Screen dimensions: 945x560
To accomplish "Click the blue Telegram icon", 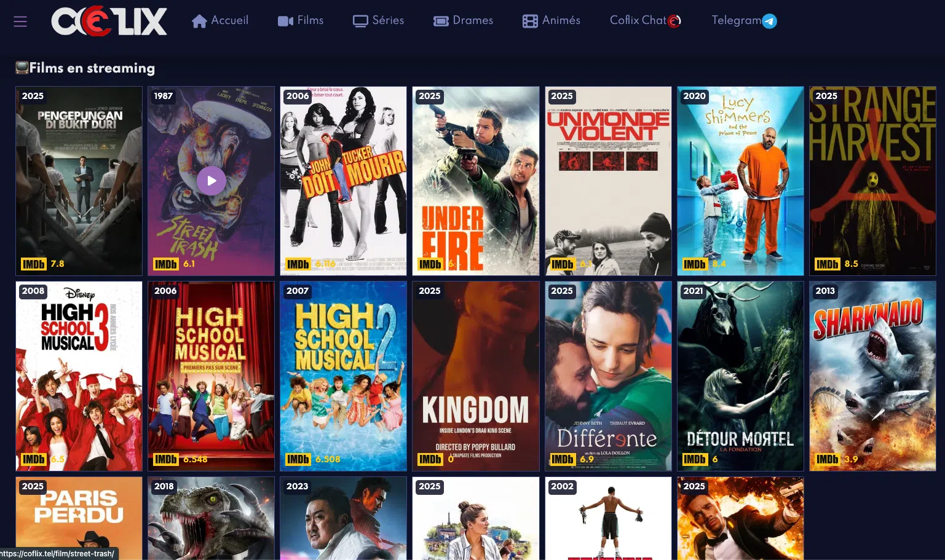I will tap(769, 22).
